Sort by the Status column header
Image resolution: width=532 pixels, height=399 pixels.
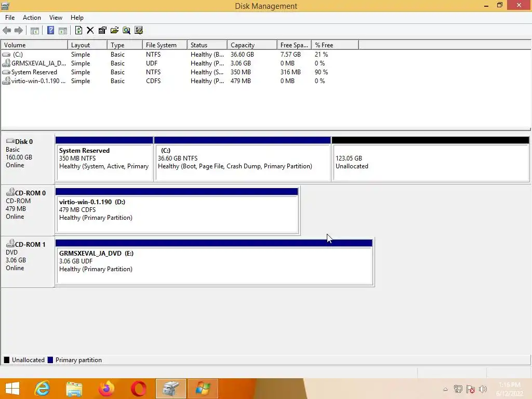point(207,45)
